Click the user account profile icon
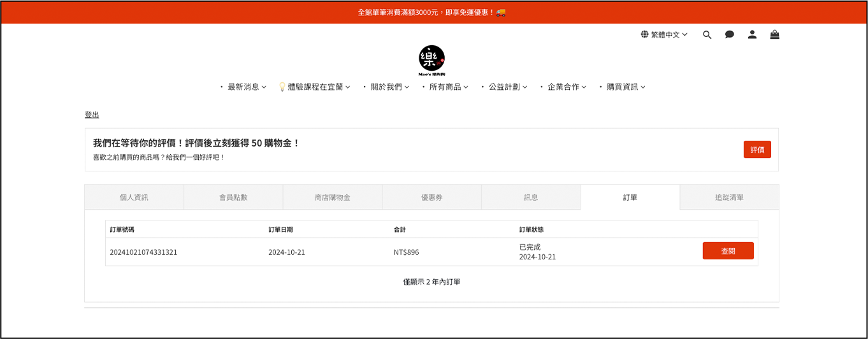868x339 pixels. point(752,35)
